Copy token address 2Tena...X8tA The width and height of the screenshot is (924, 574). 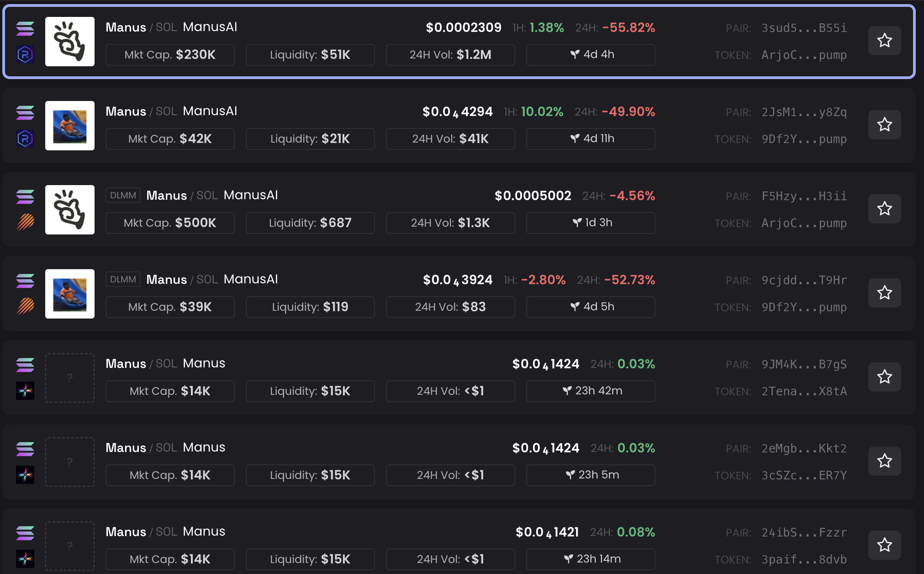[804, 391]
